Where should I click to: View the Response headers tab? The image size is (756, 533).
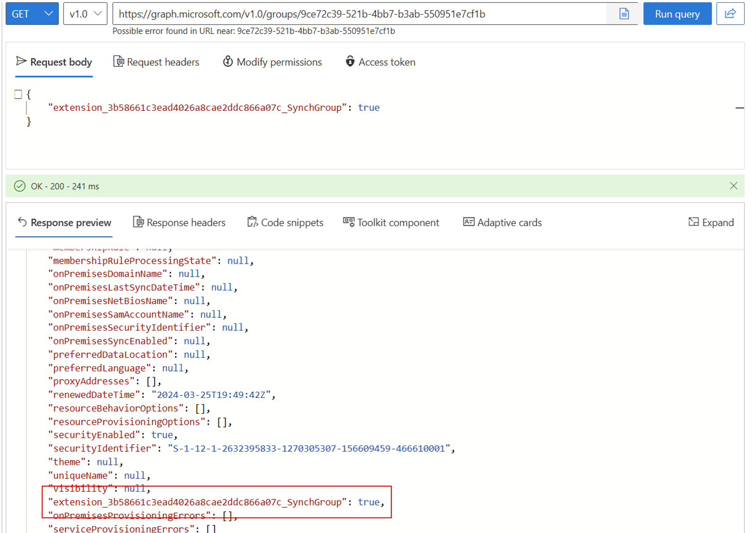(179, 222)
